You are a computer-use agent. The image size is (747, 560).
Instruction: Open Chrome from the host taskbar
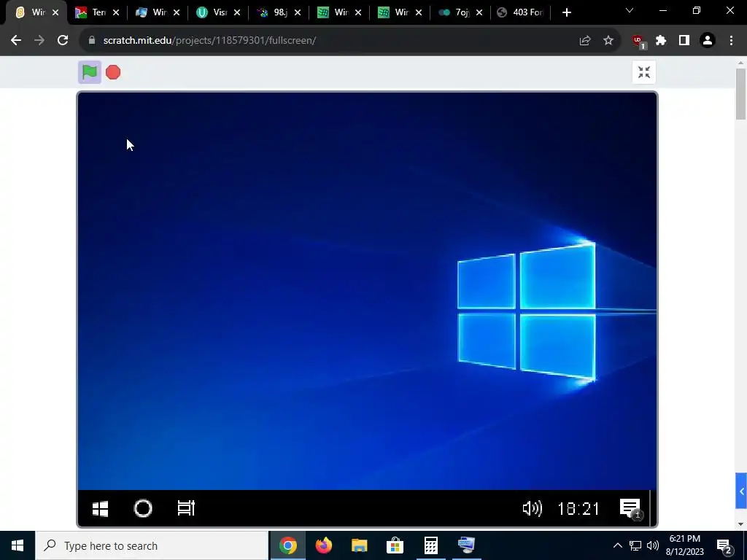pos(287,545)
